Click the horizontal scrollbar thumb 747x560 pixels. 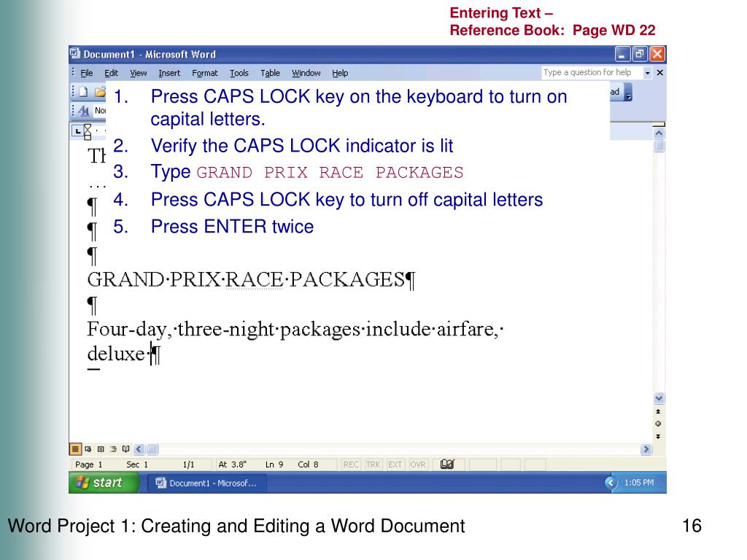point(152,449)
